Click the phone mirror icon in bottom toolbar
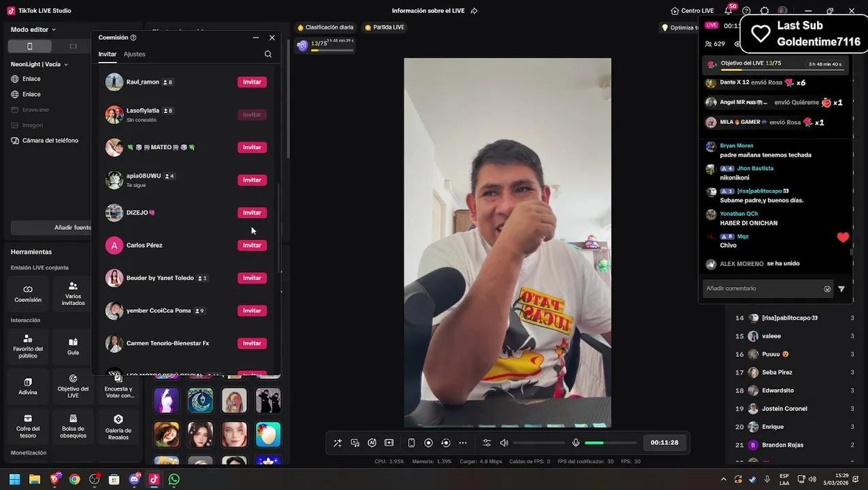The height and width of the screenshot is (490, 868). (411, 443)
